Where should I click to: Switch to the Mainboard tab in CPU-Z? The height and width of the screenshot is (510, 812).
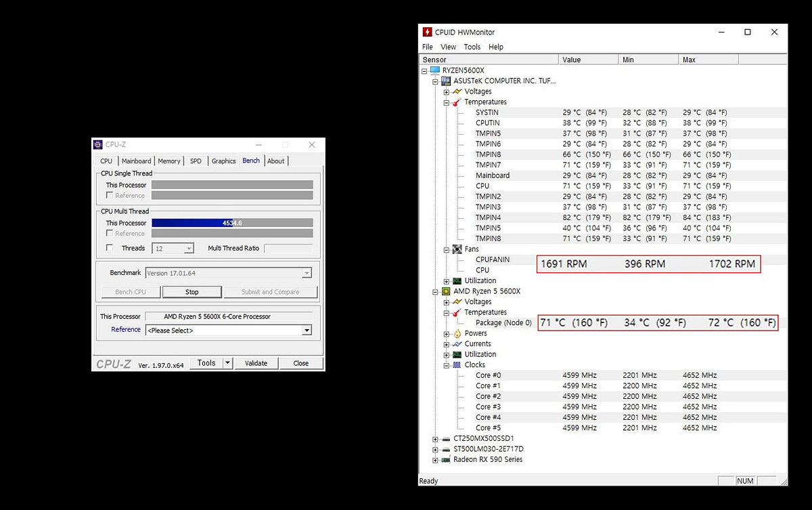[x=137, y=161]
